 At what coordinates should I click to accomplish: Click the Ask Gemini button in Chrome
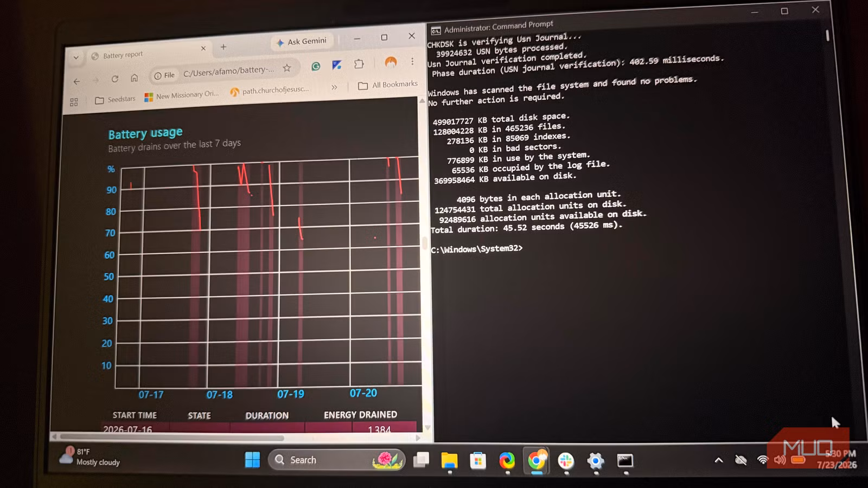click(x=302, y=42)
